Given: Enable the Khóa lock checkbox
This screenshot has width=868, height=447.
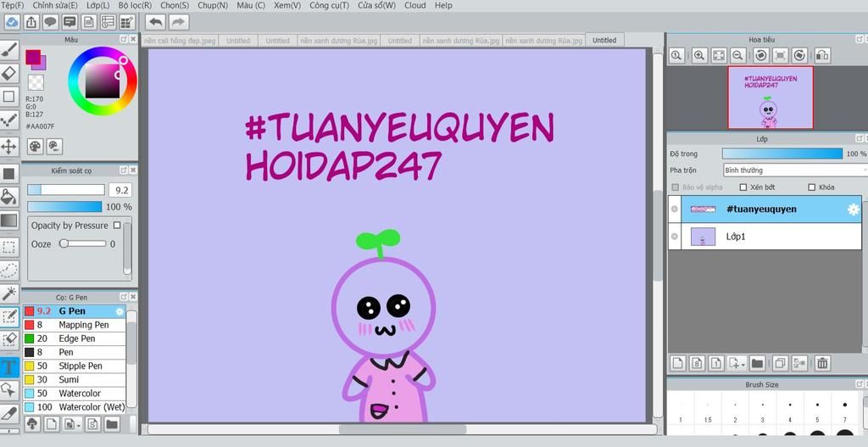Looking at the screenshot, I should [812, 187].
